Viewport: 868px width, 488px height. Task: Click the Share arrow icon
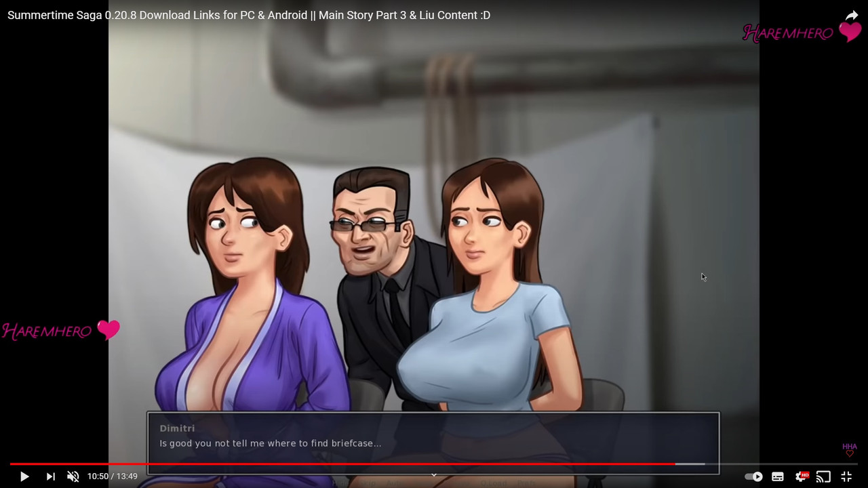point(852,16)
